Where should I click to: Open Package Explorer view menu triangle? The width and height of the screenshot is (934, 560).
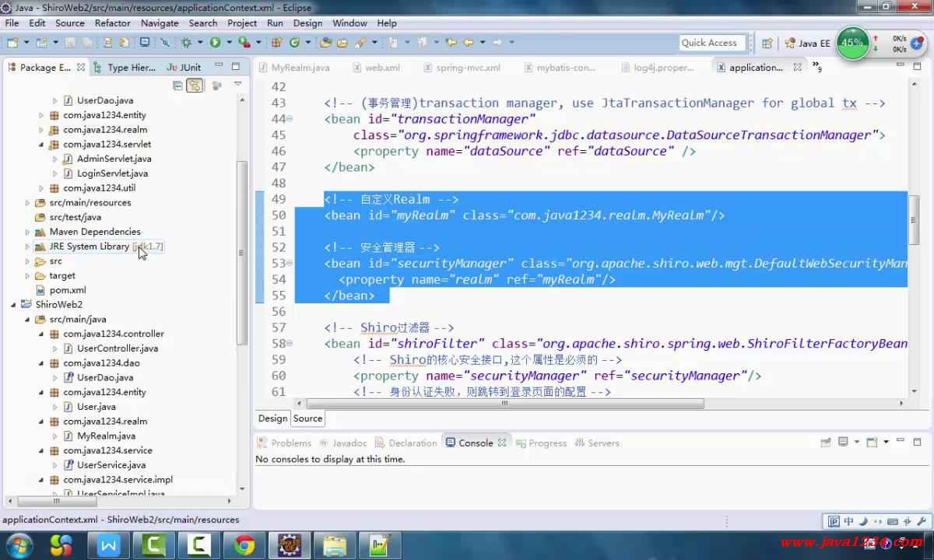(x=237, y=84)
